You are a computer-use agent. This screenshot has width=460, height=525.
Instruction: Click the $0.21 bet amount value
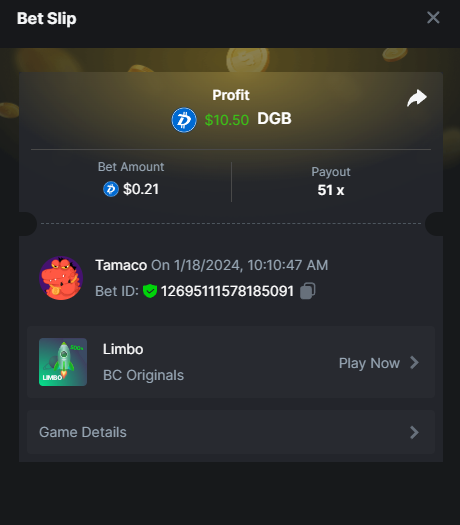pyautogui.click(x=141, y=189)
